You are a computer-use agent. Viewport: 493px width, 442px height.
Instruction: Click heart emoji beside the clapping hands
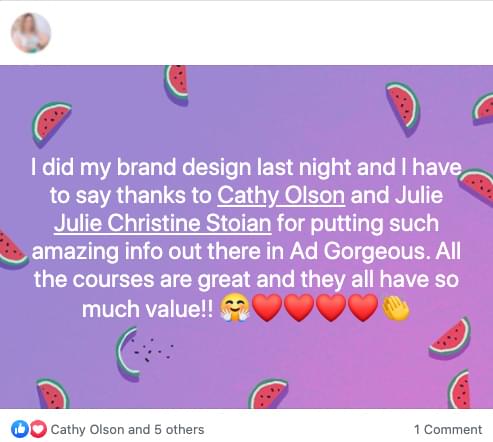(363, 307)
